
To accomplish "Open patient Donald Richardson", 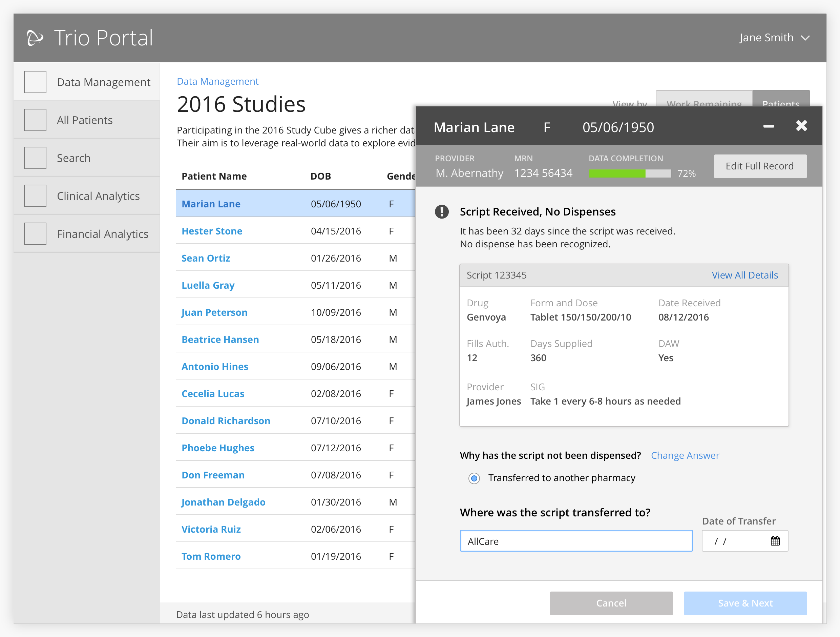I will (226, 421).
